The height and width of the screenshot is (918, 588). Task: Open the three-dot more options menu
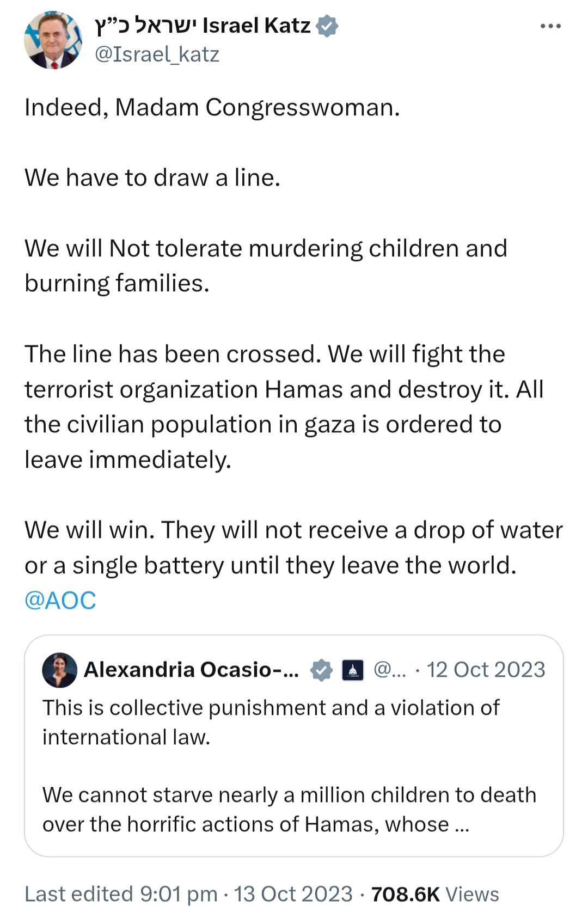click(x=550, y=26)
